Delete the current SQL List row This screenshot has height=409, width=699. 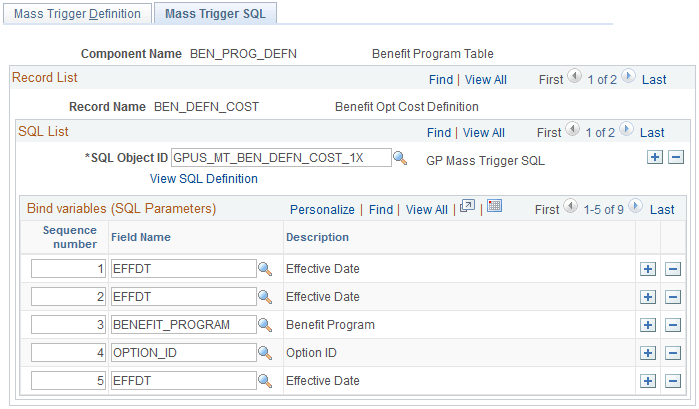point(676,157)
